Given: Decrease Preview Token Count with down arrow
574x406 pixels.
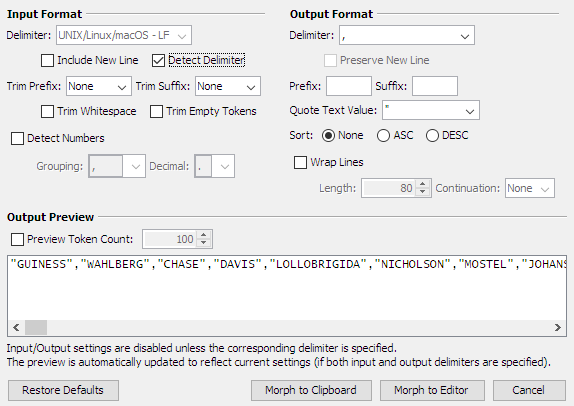Looking at the screenshot, I should (204, 243).
